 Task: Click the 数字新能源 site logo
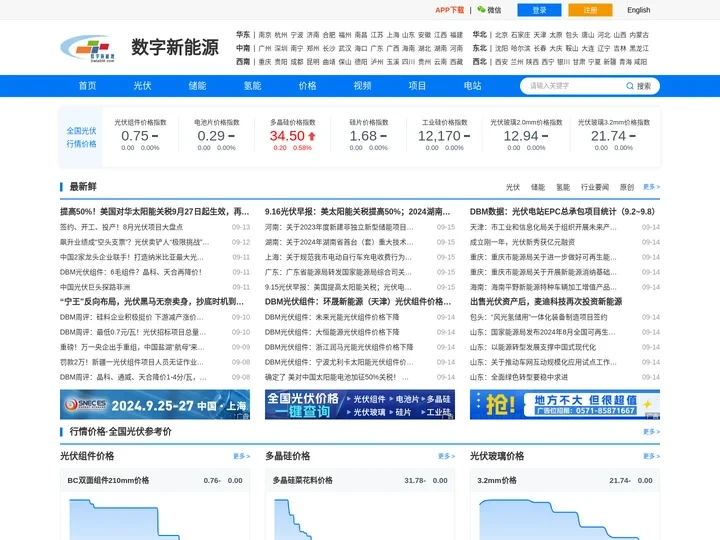click(87, 48)
